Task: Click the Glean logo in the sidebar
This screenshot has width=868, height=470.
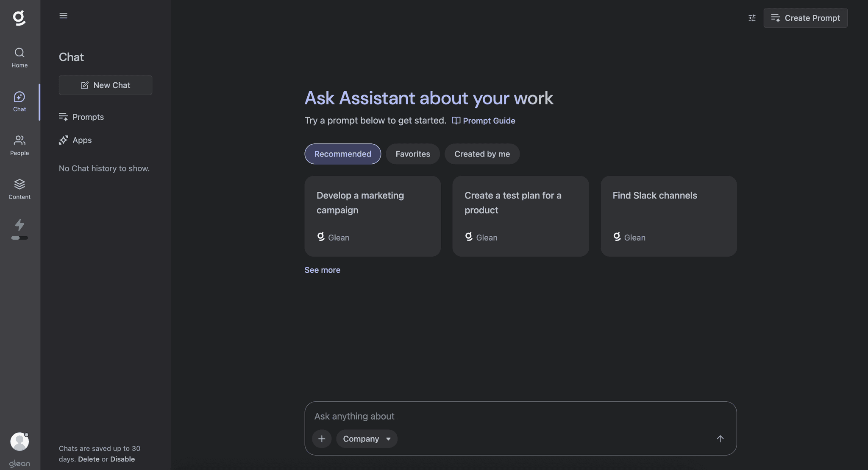Action: point(19,17)
